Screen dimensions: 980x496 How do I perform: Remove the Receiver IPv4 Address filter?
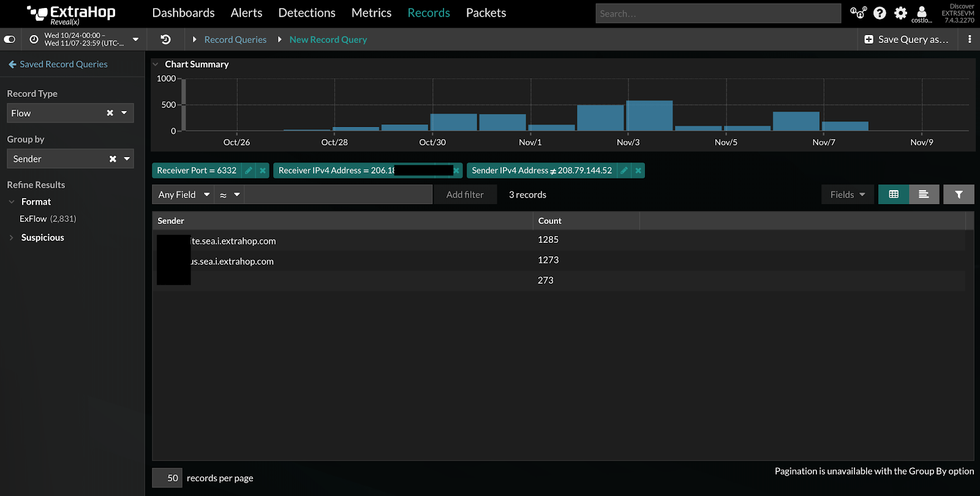pos(456,170)
